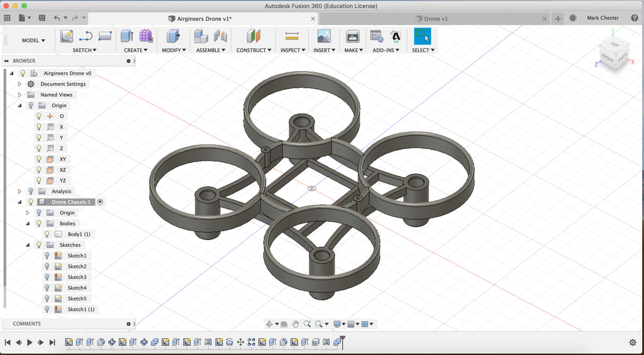Open timeline settings gear icon

click(x=633, y=342)
